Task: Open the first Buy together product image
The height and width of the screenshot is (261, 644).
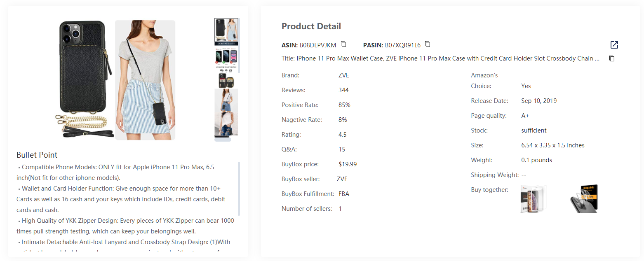Action: 533,198
